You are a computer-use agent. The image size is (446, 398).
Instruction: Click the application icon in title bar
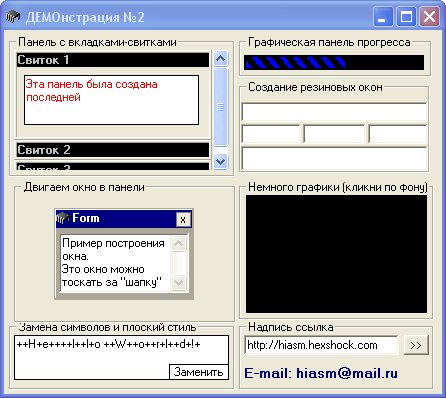13,16
